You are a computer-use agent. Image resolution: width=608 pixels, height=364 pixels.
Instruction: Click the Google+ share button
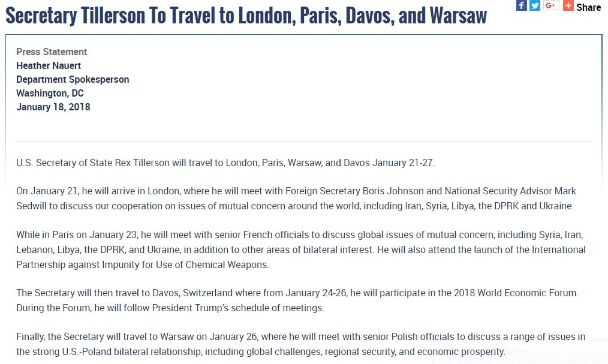551,6
